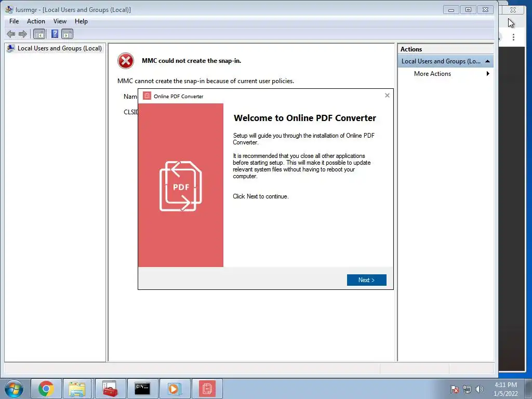532x399 pixels.
Task: Open Help via the question mark toolbar icon
Action: (x=55, y=34)
